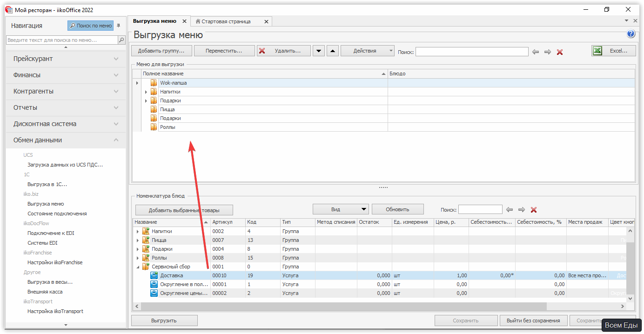Open Настройки iikoFranchise item
This screenshot has height=334, width=644.
click(x=55, y=262)
